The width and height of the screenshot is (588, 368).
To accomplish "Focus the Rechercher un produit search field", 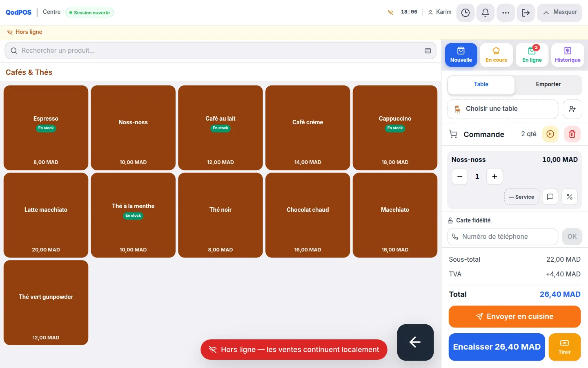I will (x=220, y=51).
